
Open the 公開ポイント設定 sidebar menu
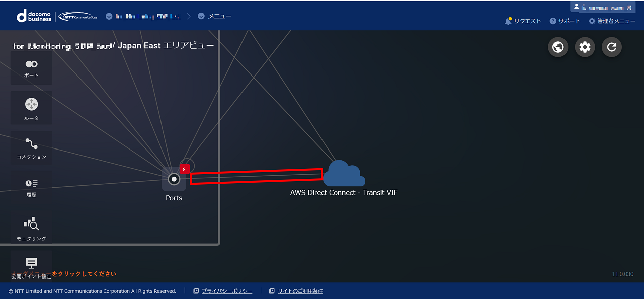coord(31,267)
